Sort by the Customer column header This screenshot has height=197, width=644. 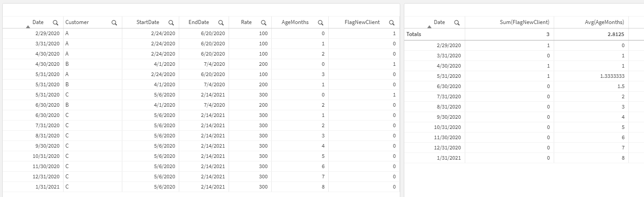[x=77, y=22]
